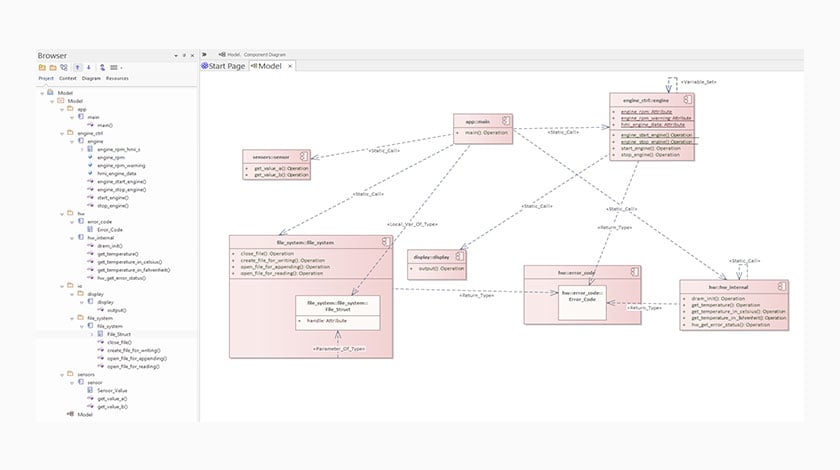Viewport: 840px width, 470px height.
Task: Click the New Diagram icon in Browser toolbar
Action: [x=64, y=68]
